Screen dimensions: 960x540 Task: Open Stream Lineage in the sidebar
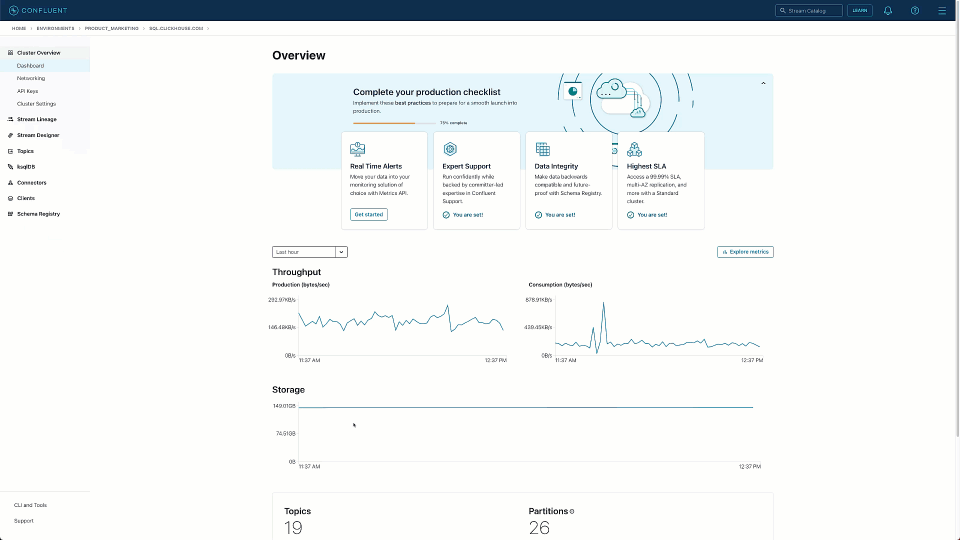36,119
